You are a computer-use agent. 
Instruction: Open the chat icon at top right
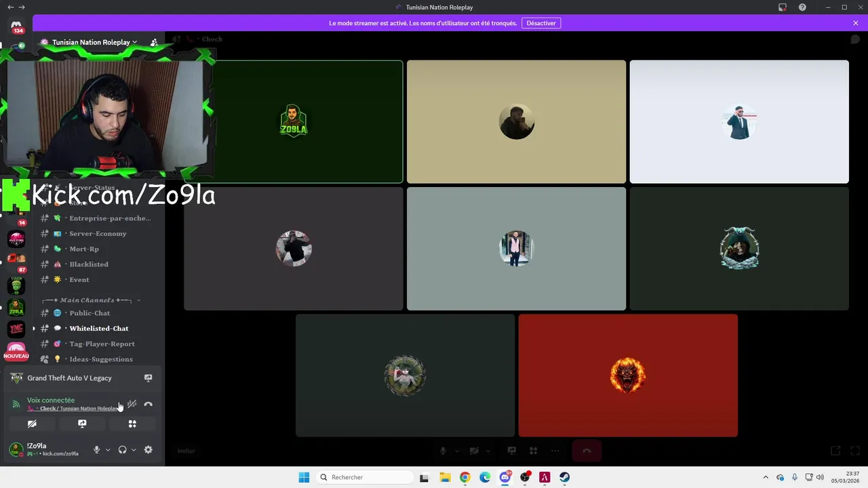856,39
